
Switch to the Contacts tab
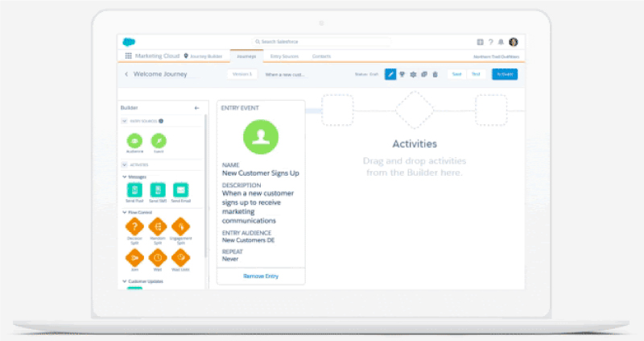321,56
